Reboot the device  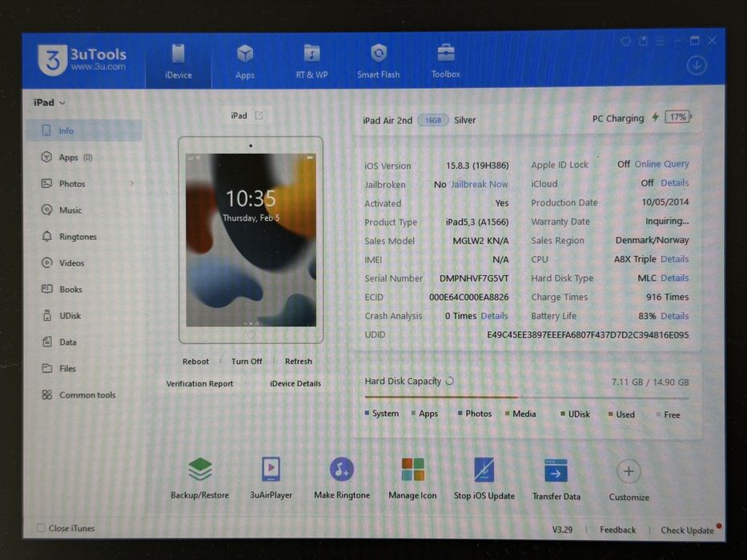pos(195,362)
